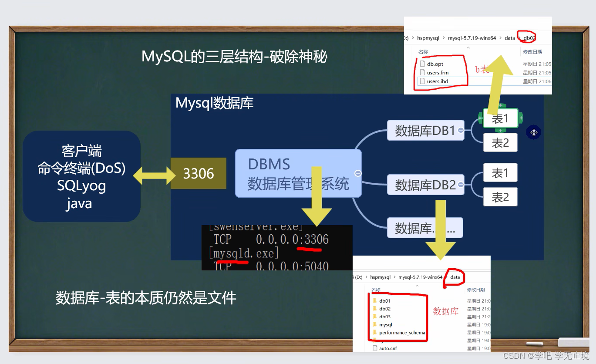Screen dimensions: 596x364
Task: Click the db01 folder name
Action: [385, 301]
